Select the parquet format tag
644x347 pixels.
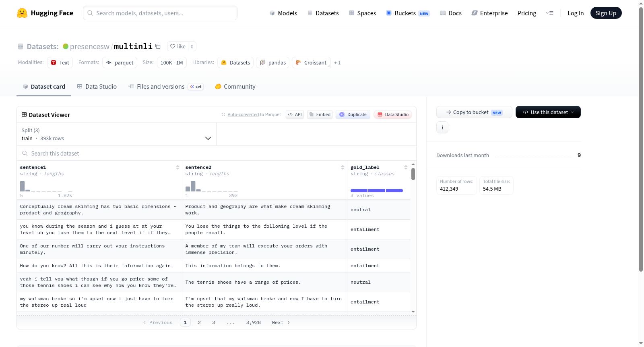pyautogui.click(x=120, y=62)
